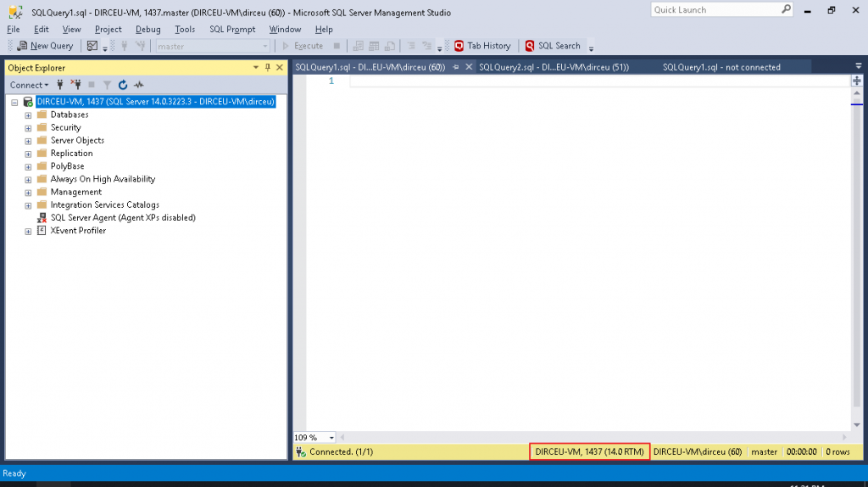Expand the PolyBase folder
Viewport: 868px width, 487px height.
click(28, 167)
